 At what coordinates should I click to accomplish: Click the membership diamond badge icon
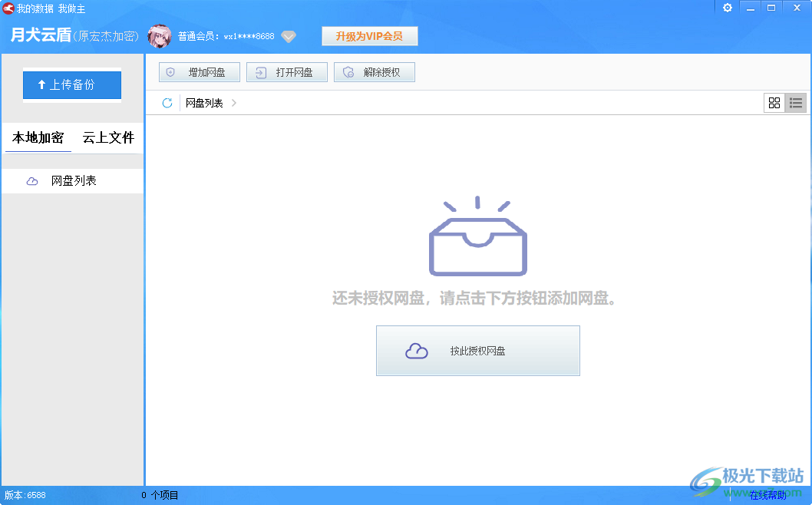(289, 36)
